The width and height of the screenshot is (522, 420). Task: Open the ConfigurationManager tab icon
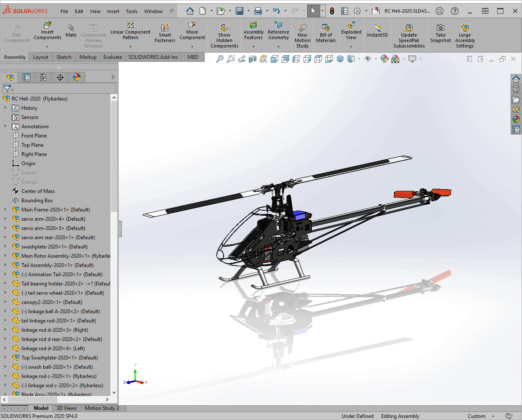[43, 77]
